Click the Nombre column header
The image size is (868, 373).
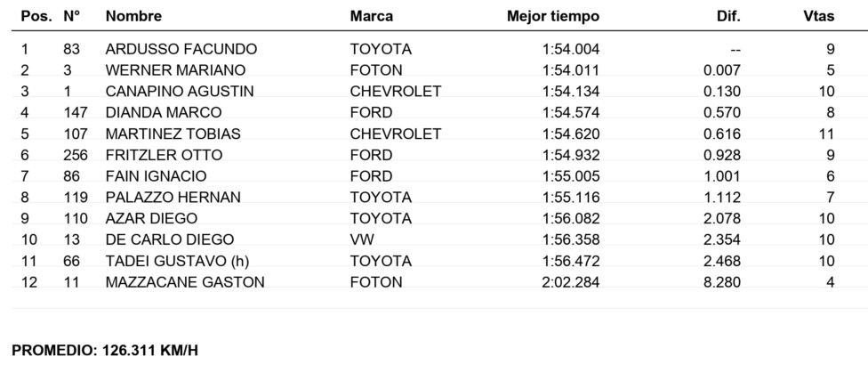(x=133, y=16)
